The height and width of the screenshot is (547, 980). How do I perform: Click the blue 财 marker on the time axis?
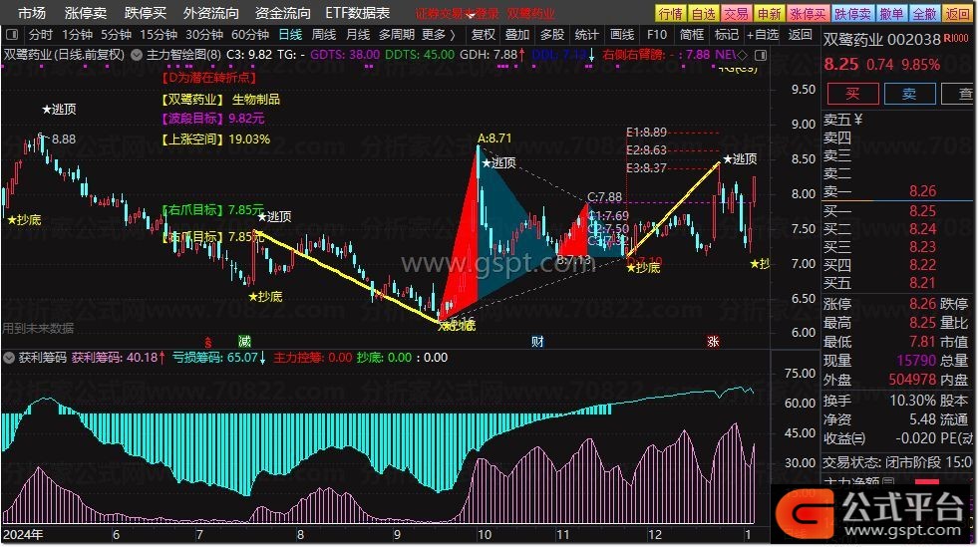point(537,342)
